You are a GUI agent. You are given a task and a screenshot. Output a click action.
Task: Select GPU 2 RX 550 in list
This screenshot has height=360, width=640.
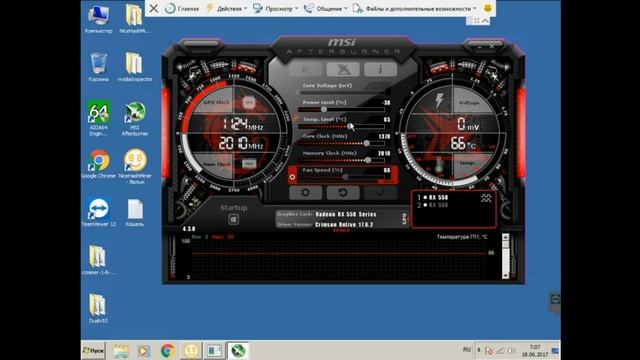(x=433, y=205)
